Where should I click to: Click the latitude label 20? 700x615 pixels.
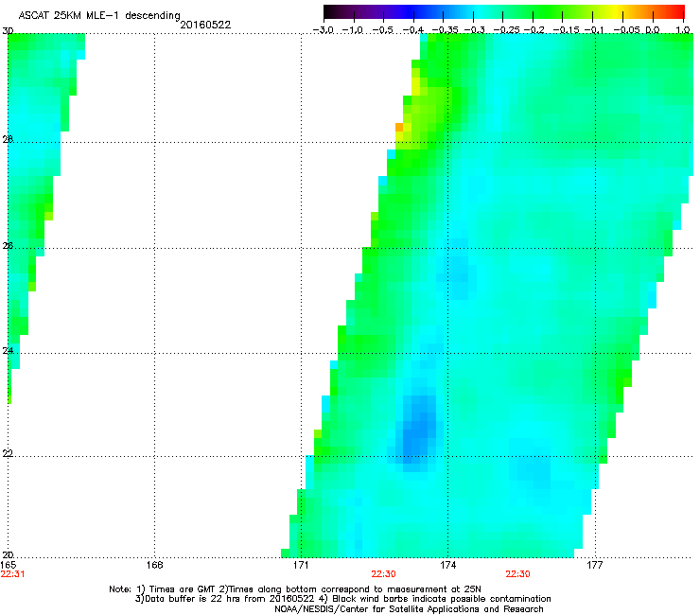point(8,554)
